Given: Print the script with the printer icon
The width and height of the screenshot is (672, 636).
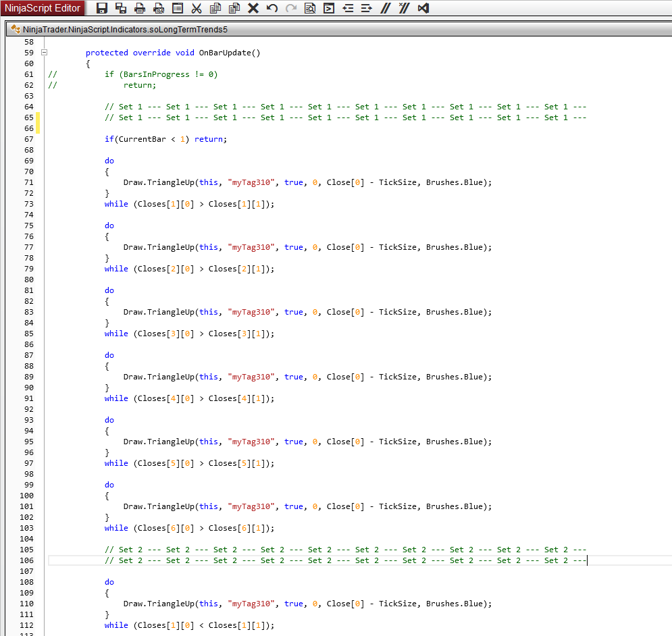Looking at the screenshot, I should [140, 8].
